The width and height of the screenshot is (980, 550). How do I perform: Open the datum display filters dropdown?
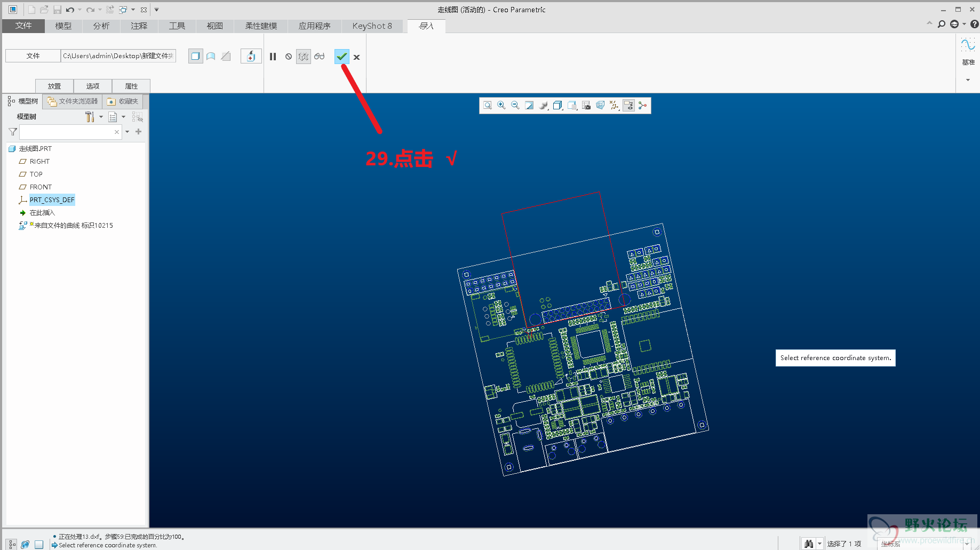coord(614,106)
